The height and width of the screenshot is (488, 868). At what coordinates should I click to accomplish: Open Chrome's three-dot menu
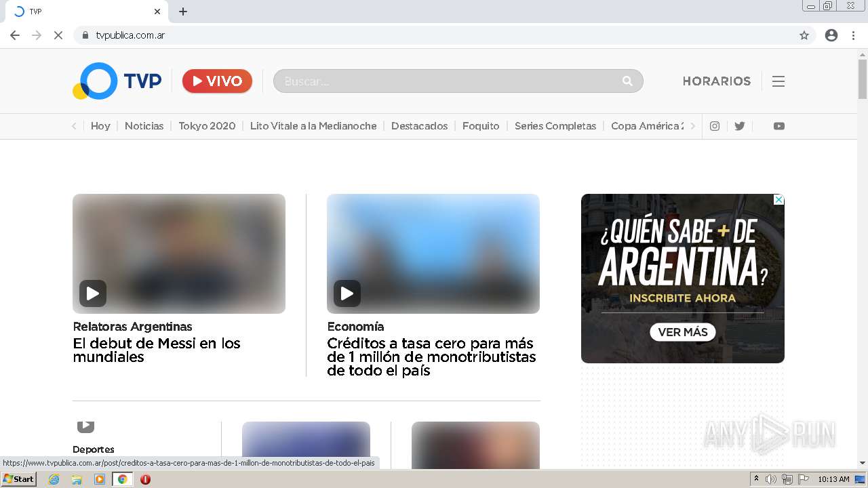[x=853, y=35]
